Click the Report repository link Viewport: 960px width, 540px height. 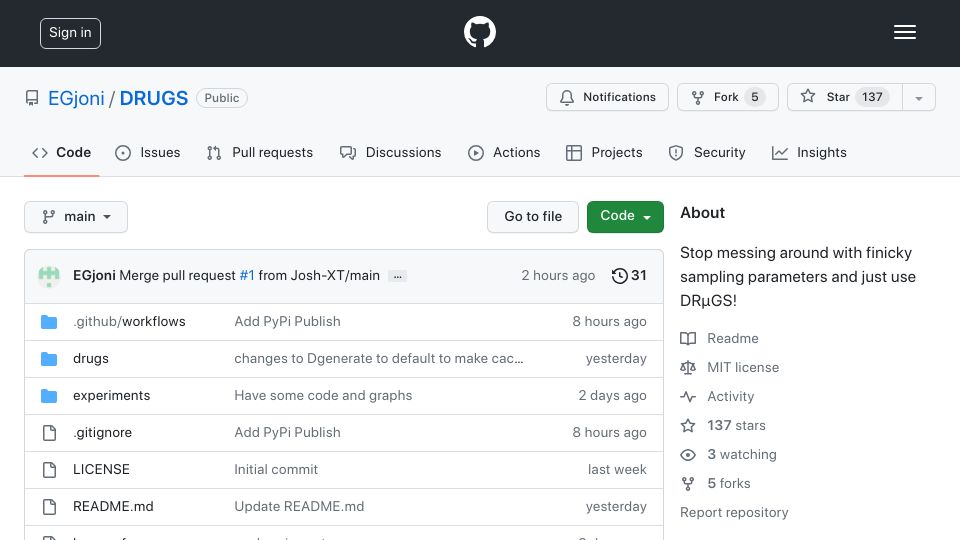[x=734, y=512]
